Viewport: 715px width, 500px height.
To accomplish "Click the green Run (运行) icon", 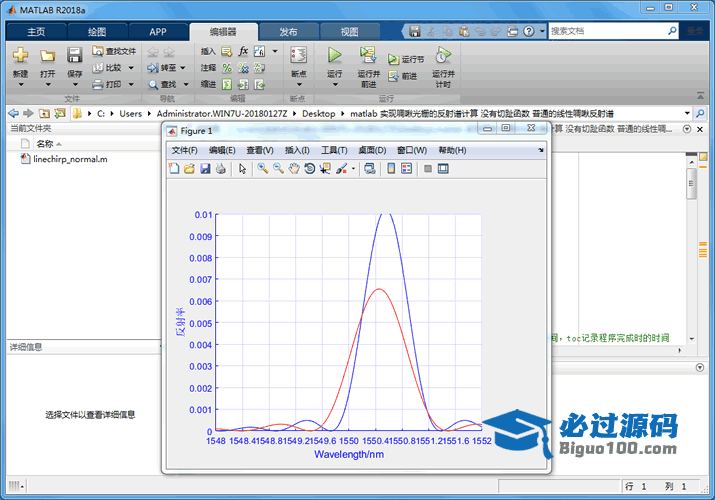I will tap(335, 56).
